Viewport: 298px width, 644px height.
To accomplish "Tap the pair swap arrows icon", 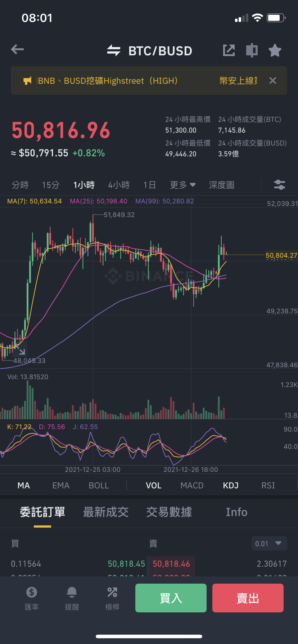I will (114, 51).
